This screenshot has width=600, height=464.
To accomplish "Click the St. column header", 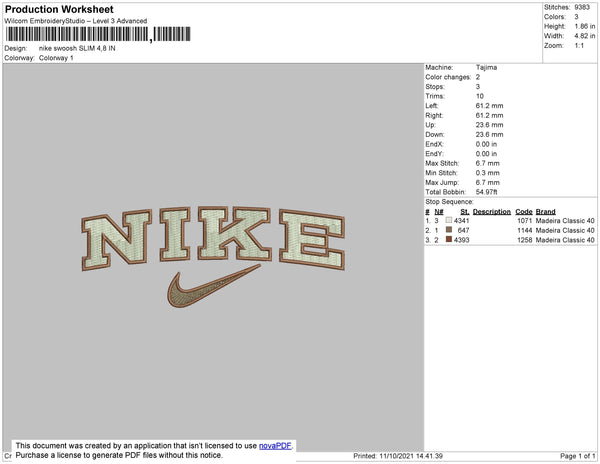I will (x=465, y=212).
